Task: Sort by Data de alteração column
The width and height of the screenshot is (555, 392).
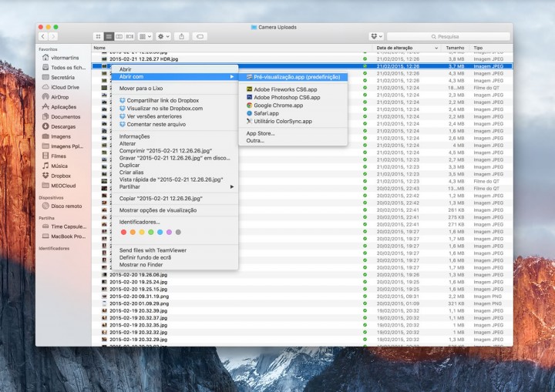Action: (x=407, y=48)
